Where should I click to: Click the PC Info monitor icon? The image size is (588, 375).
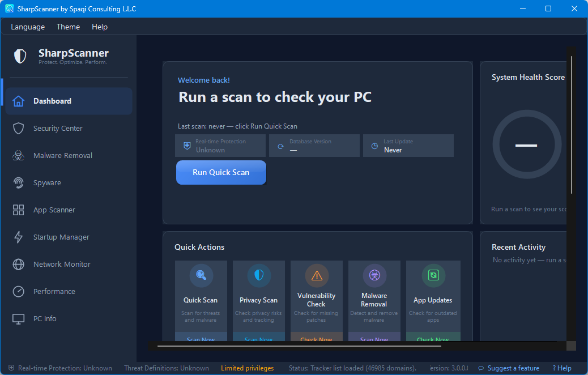point(18,319)
